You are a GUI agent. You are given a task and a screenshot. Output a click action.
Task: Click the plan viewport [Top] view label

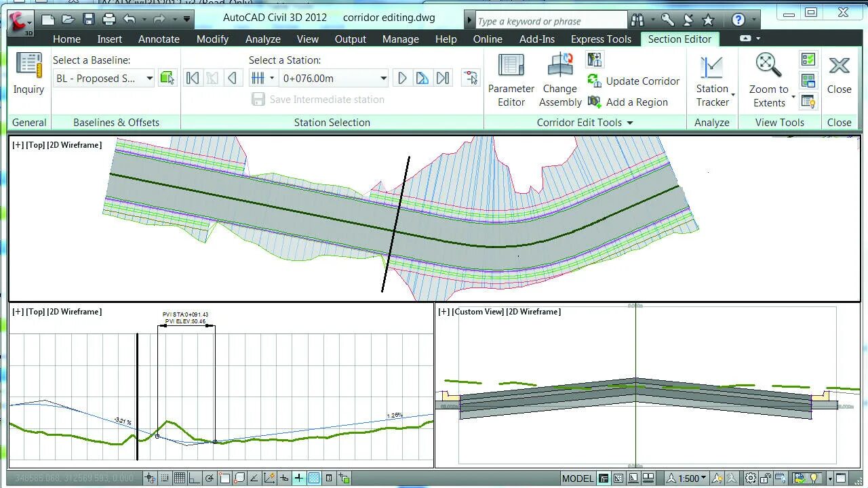(x=35, y=145)
